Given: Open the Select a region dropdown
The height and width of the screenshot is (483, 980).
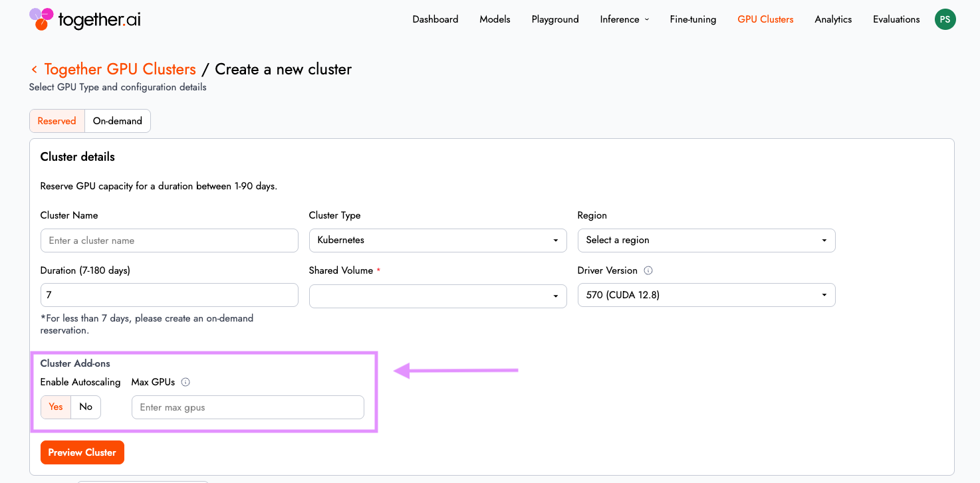Looking at the screenshot, I should pos(706,241).
